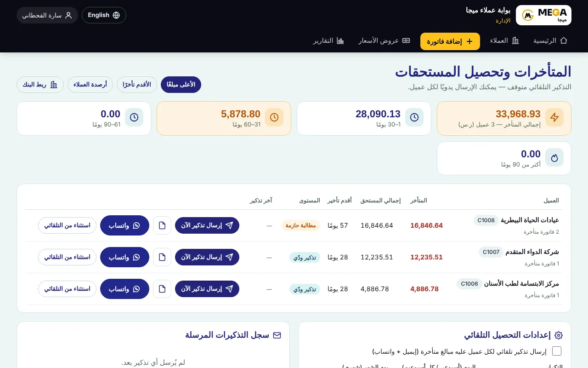The width and height of the screenshot is (588, 368).
Task: Click ربط البنك button
Action: [40, 85]
